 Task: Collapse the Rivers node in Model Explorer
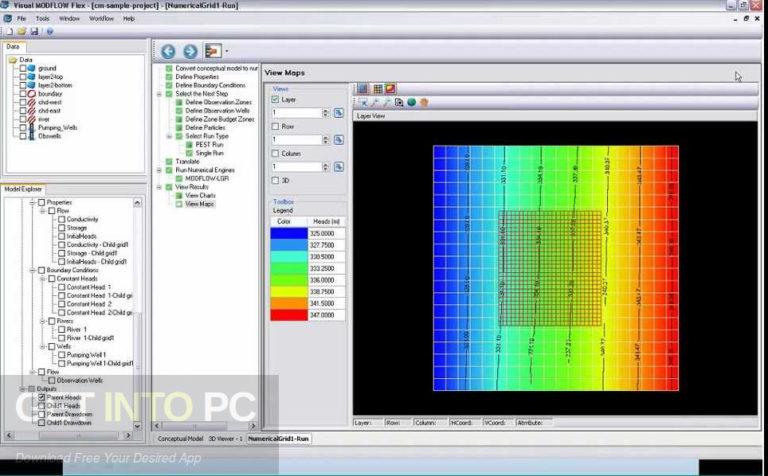43,321
